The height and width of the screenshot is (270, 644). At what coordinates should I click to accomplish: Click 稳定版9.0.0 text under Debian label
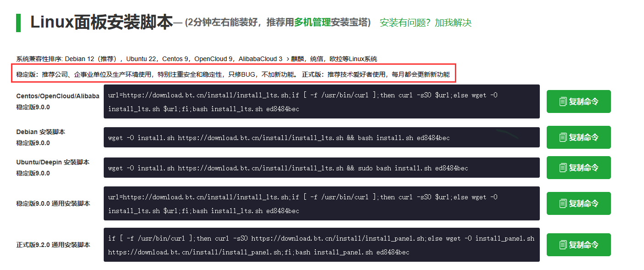click(33, 143)
